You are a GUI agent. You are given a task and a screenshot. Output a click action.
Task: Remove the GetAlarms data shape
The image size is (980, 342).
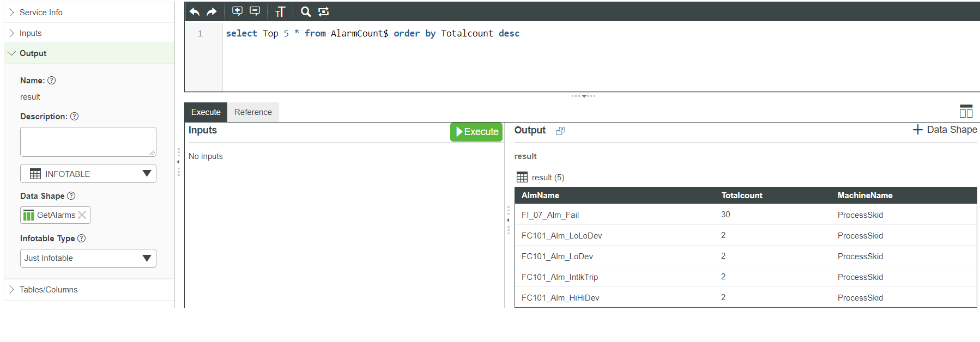click(82, 215)
